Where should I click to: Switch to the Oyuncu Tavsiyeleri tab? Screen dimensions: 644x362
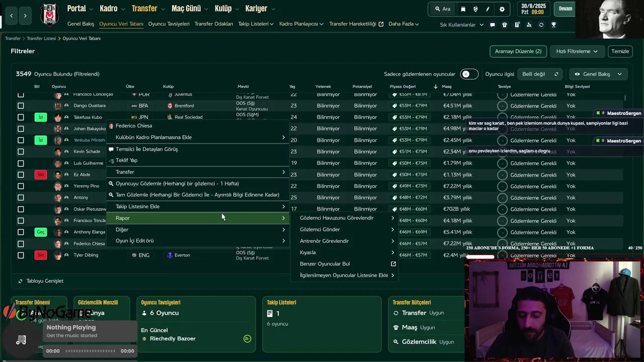pyautogui.click(x=169, y=24)
